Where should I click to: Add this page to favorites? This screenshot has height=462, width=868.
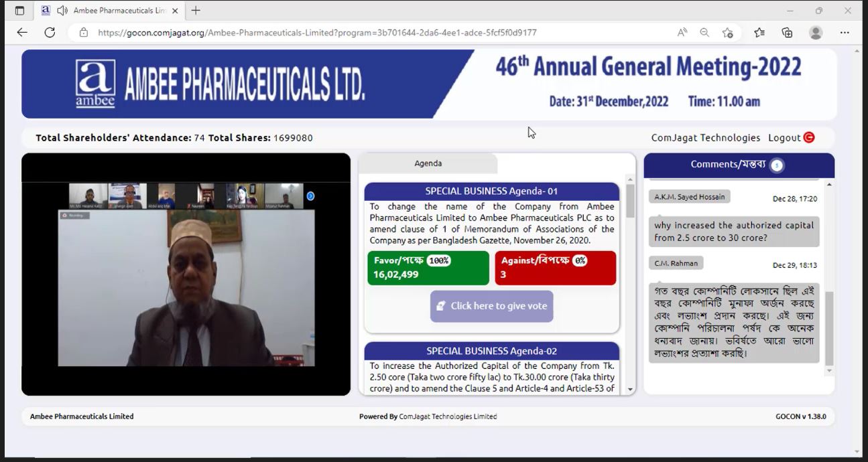click(728, 32)
